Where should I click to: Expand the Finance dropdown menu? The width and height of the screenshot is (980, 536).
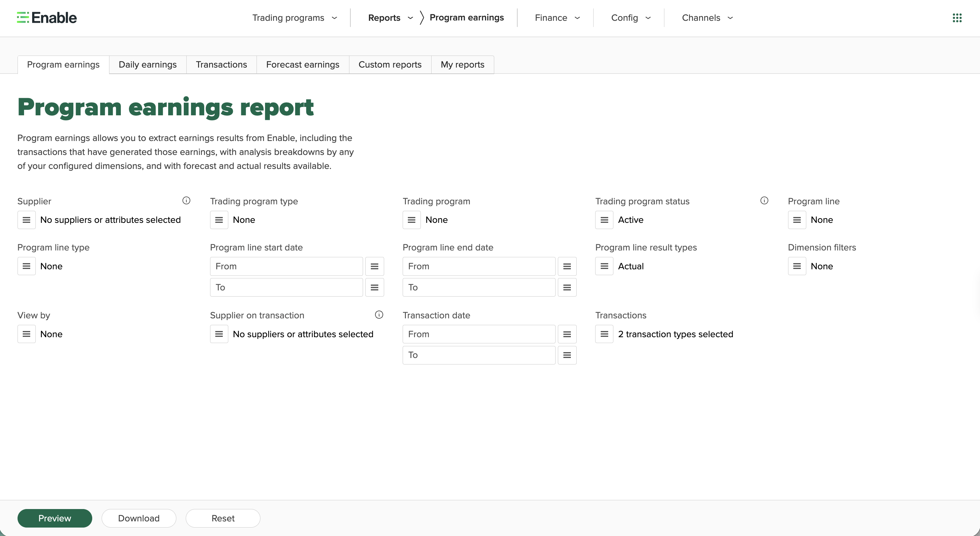click(557, 18)
